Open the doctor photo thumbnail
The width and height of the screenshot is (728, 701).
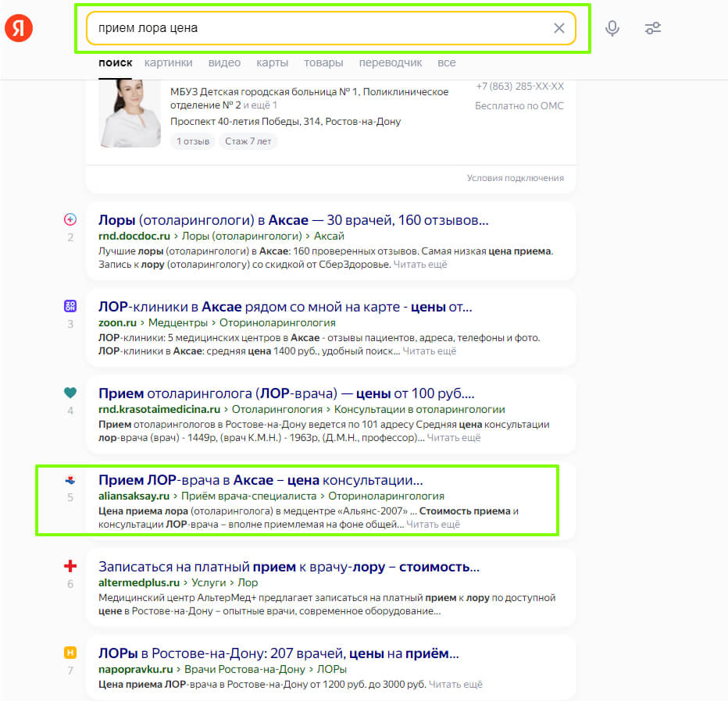(x=130, y=113)
